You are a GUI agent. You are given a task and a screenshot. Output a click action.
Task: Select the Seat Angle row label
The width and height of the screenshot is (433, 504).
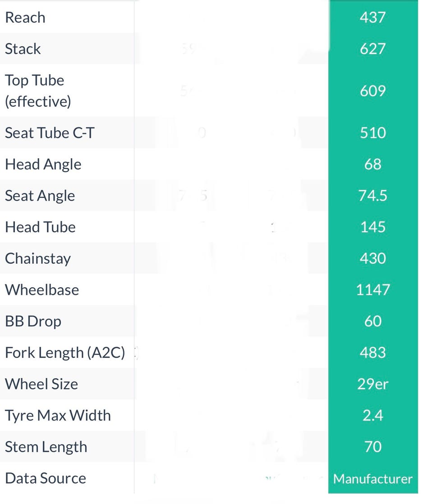(x=40, y=196)
